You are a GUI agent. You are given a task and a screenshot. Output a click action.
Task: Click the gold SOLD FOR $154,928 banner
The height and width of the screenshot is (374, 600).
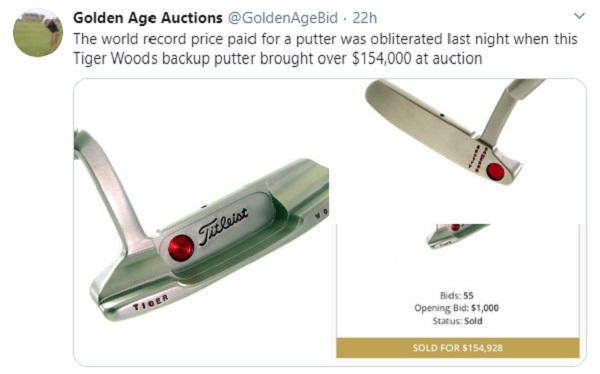(x=458, y=348)
